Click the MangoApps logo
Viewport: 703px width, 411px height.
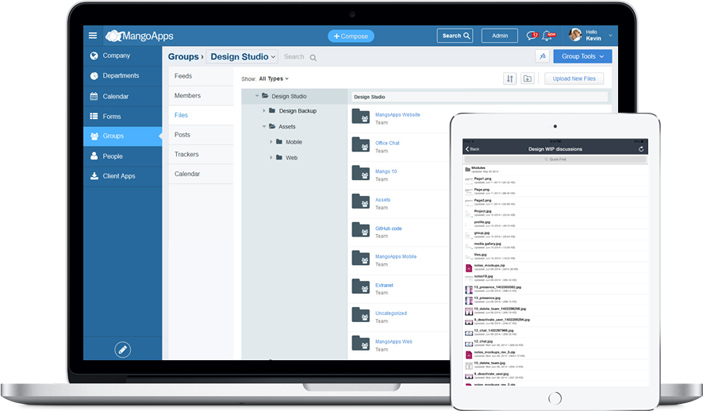pos(139,36)
